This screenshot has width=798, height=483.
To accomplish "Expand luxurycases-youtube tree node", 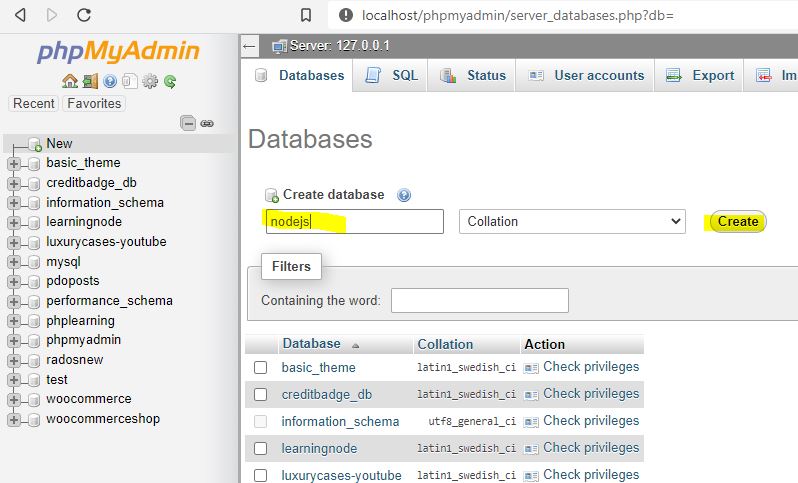I will (14, 242).
